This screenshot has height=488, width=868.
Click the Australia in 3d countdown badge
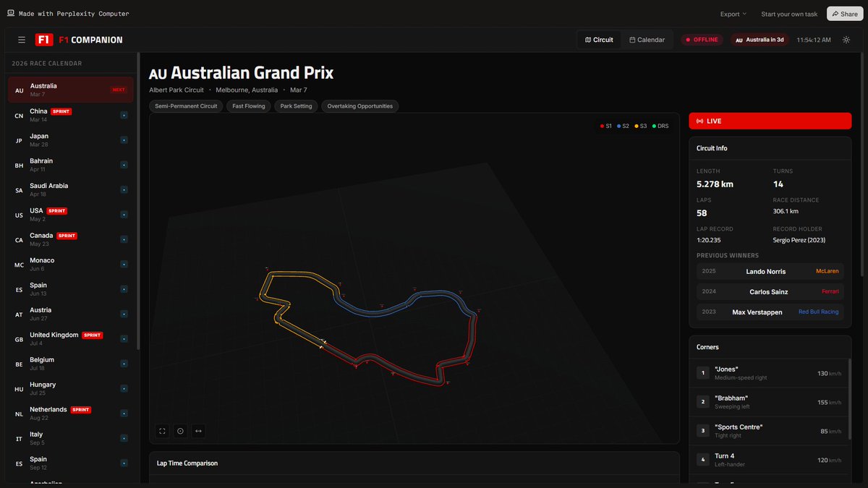[x=759, y=40]
